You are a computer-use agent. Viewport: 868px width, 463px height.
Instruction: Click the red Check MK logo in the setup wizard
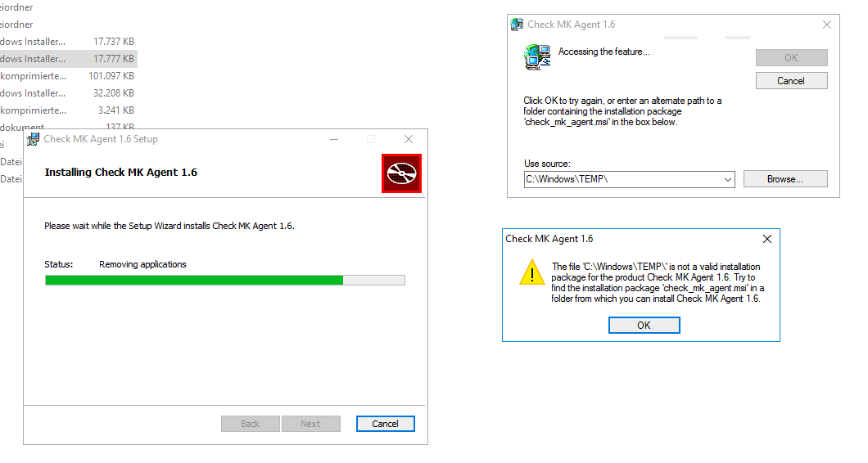coord(401,173)
